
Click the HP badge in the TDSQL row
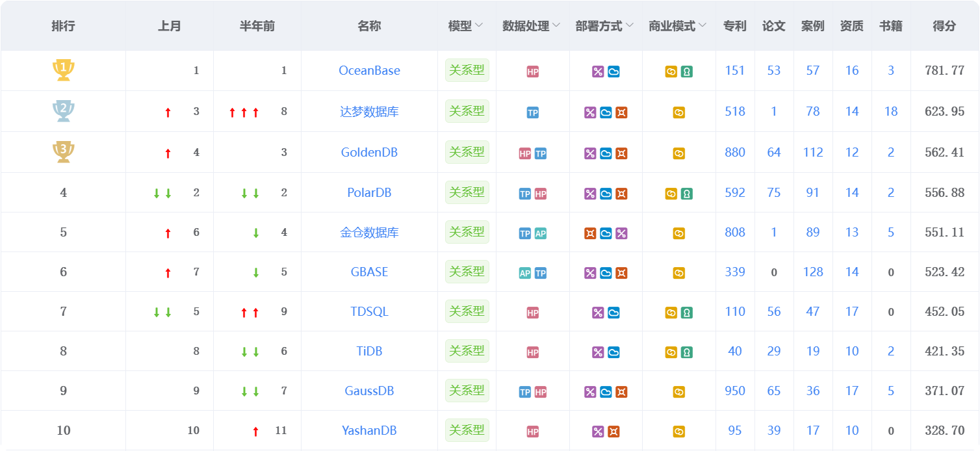[533, 313]
